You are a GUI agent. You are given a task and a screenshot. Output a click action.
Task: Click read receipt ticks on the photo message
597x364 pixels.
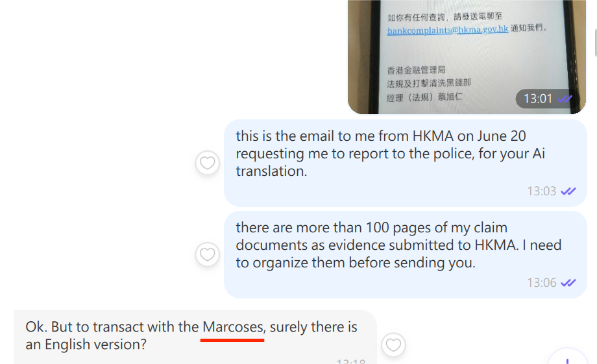tap(565, 99)
